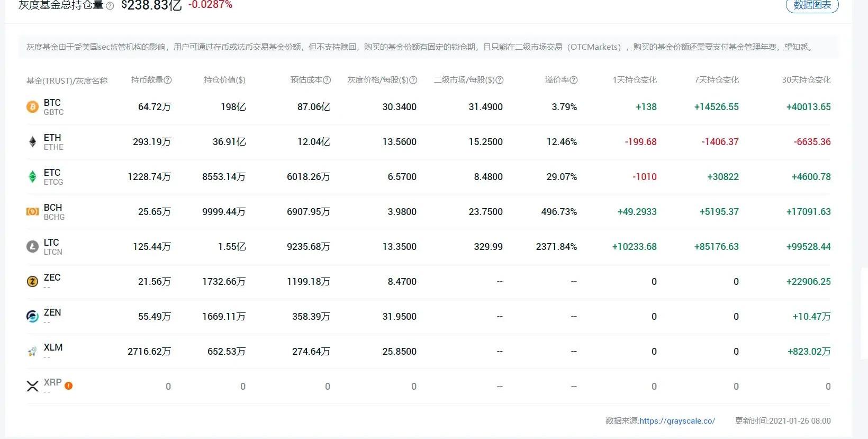Click the Litecoin LTC coin icon
This screenshot has height=439, width=868.
32,247
